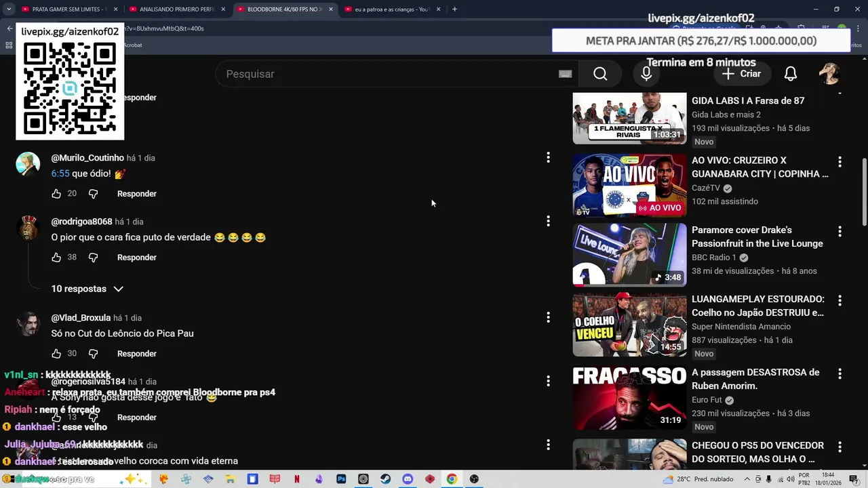Viewport: 868px width, 488px height.
Task: Open Google Chrome taskbar icon
Action: (452, 479)
